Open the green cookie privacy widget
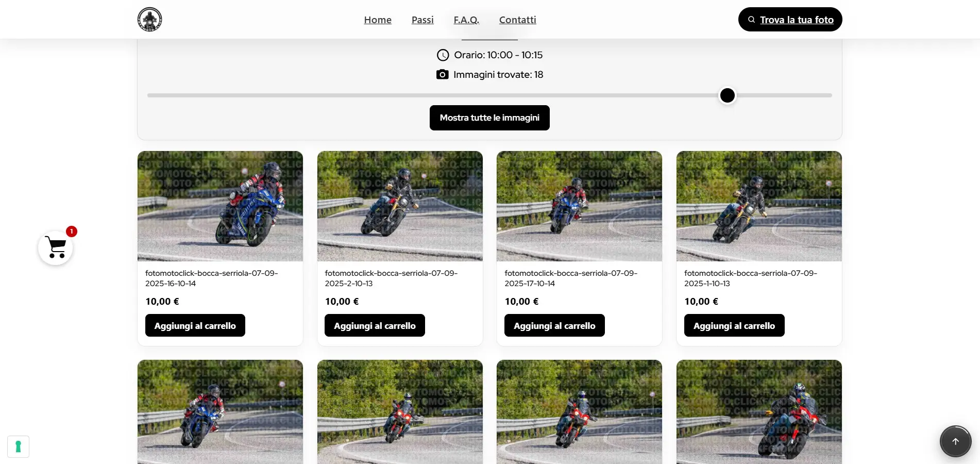980x464 pixels. point(18,446)
